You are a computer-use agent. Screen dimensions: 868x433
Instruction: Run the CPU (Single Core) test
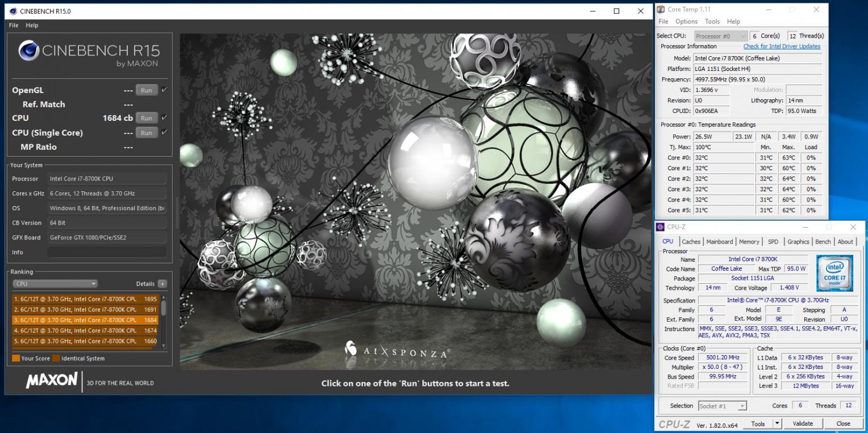coord(147,133)
